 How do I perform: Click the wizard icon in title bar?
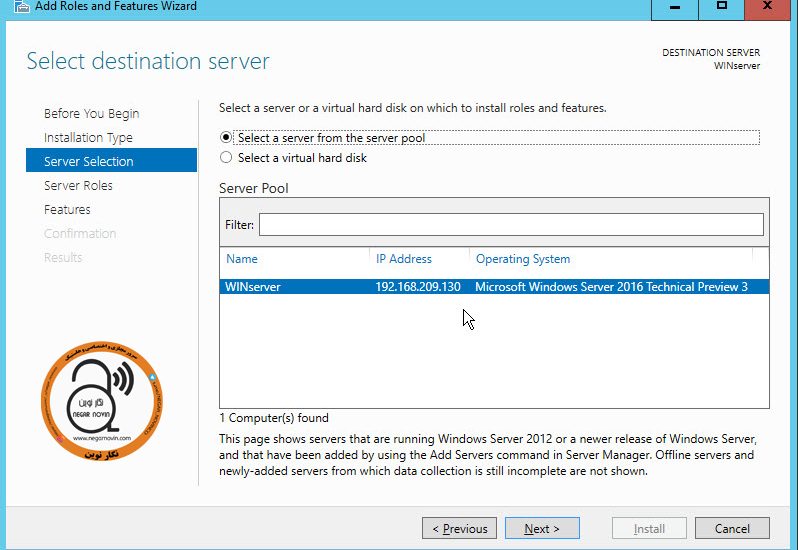pos(21,6)
